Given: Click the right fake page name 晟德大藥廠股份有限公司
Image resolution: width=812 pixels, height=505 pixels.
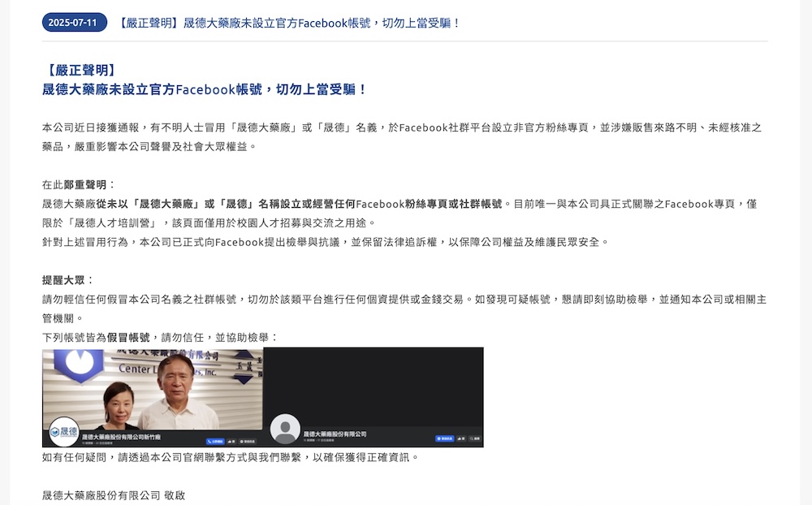Looking at the screenshot, I should pyautogui.click(x=335, y=434).
